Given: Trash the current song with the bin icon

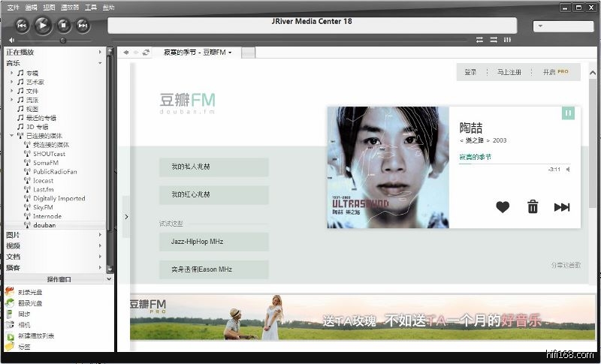Looking at the screenshot, I should [533, 207].
